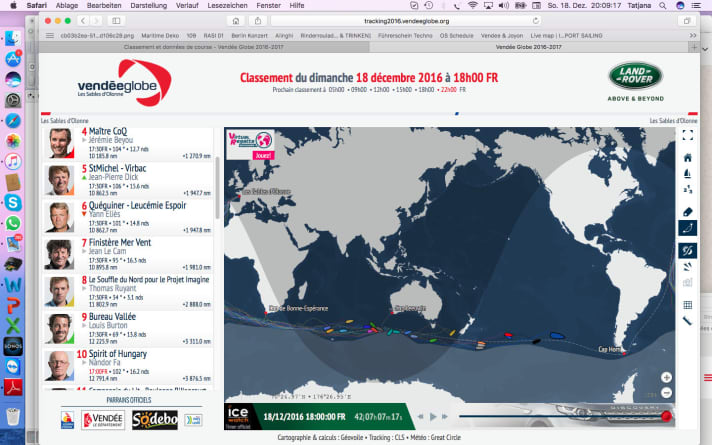Reload the page in Safari
Image resolution: width=712 pixels, height=445 pixels.
point(536,21)
